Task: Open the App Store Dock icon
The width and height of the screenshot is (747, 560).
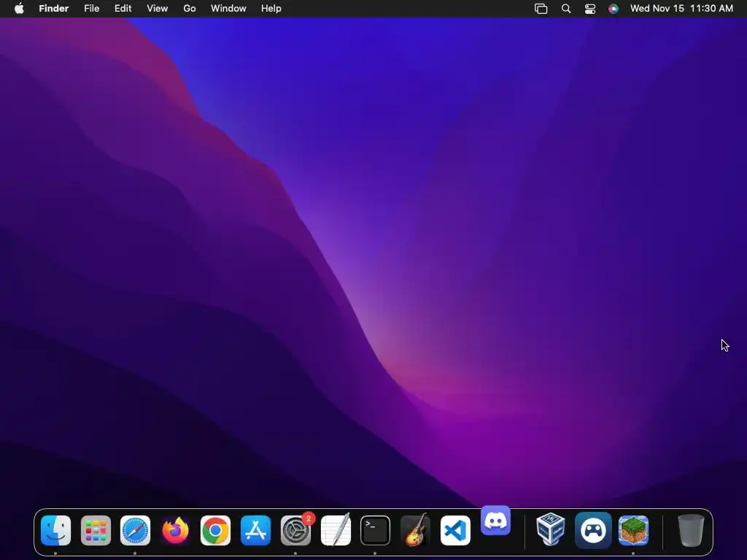Action: pos(255,530)
